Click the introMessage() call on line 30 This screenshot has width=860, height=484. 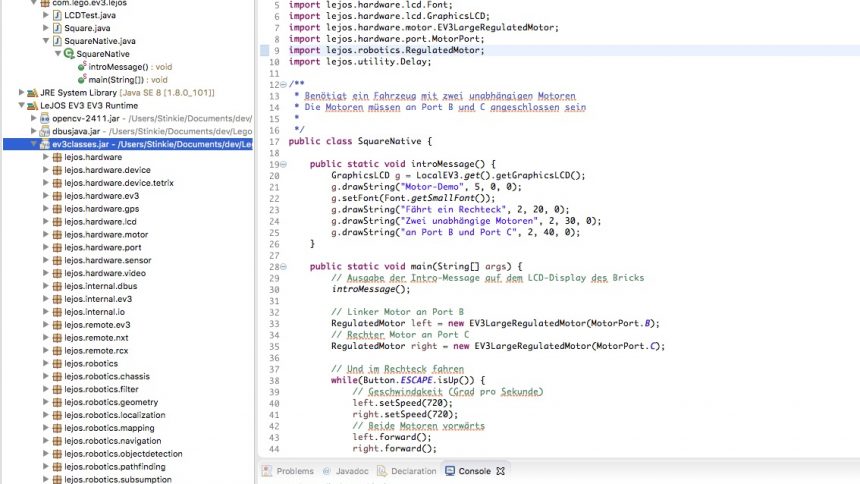[x=371, y=289]
